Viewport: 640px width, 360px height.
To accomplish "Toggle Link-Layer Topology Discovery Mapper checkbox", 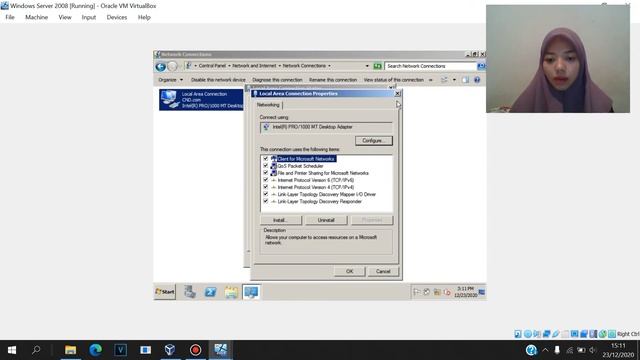I will tap(266, 194).
